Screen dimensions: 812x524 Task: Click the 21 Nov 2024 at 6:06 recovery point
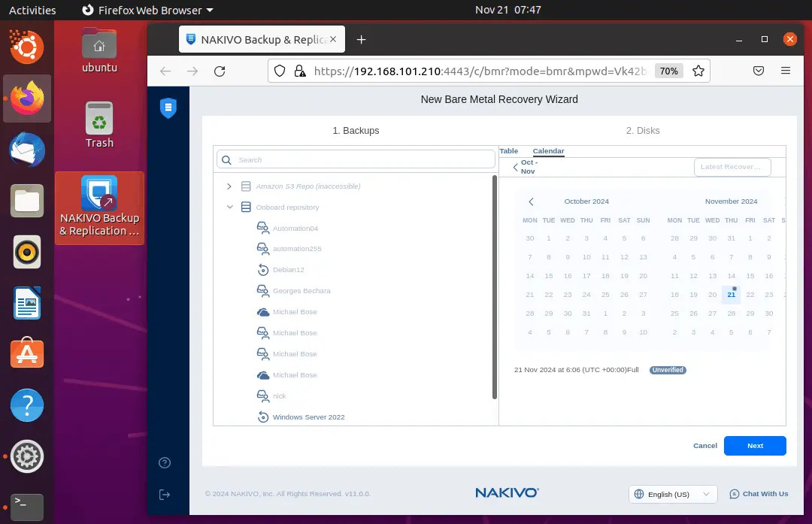coord(576,370)
